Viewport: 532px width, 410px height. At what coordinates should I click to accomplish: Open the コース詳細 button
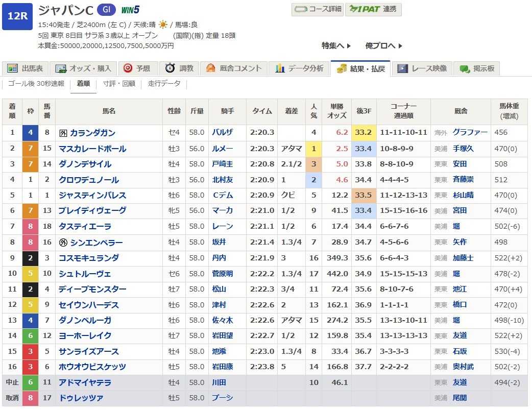[317, 9]
